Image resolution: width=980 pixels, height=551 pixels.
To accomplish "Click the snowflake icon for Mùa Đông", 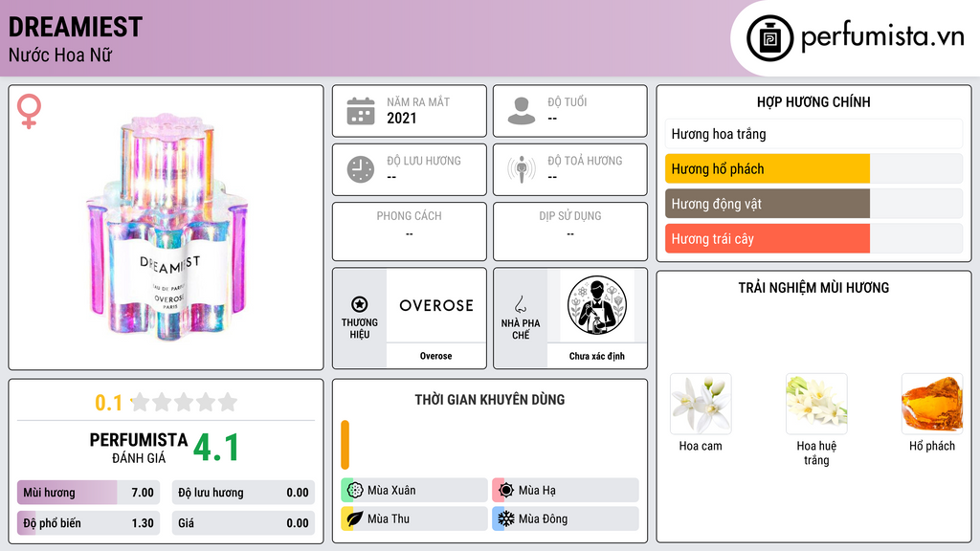I will (x=506, y=518).
